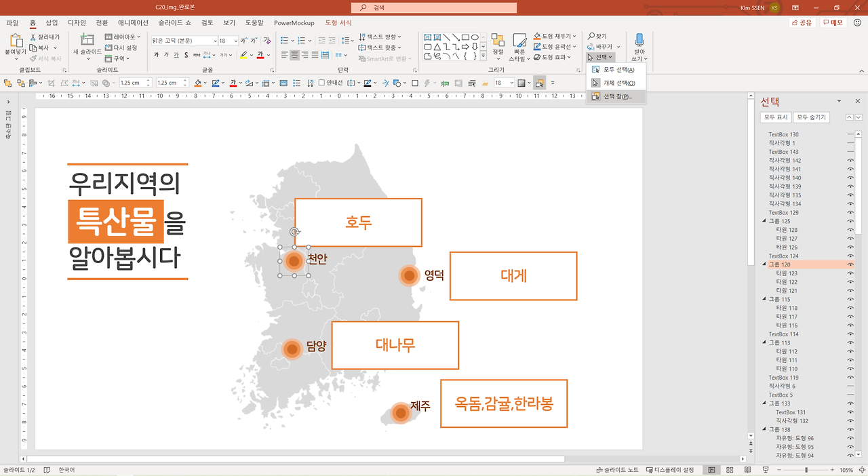Image resolution: width=868 pixels, height=476 pixels.
Task: Open the font name dropdown 맑은 고딕
Action: (215, 41)
